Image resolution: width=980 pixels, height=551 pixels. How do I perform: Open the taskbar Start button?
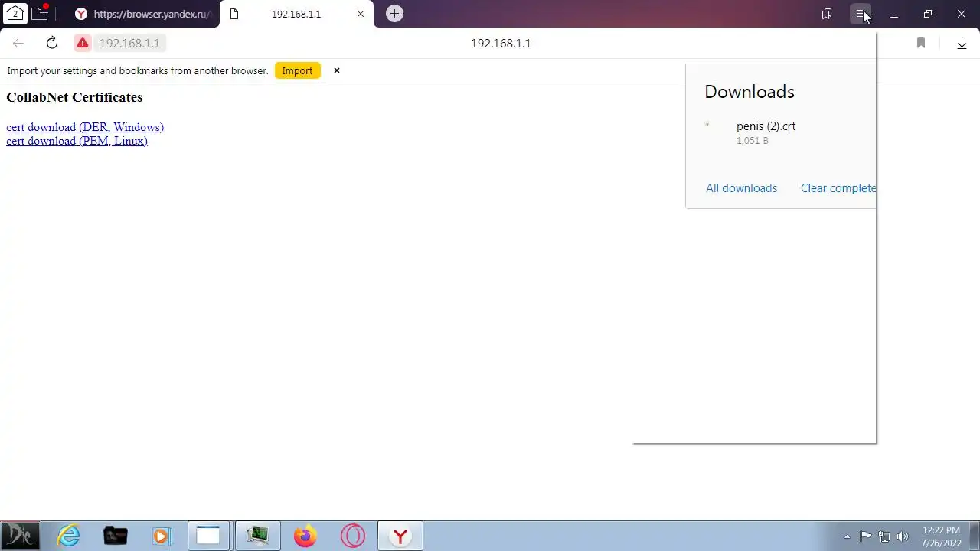click(x=20, y=536)
